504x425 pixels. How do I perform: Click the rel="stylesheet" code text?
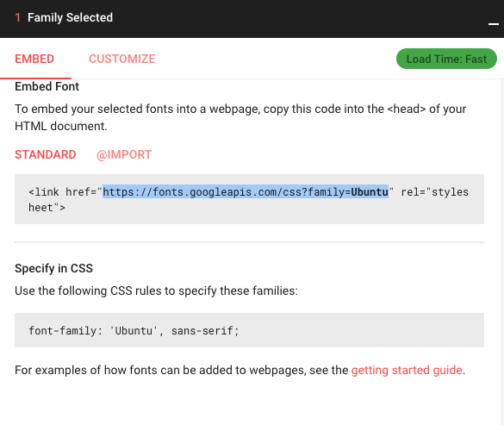(434, 191)
